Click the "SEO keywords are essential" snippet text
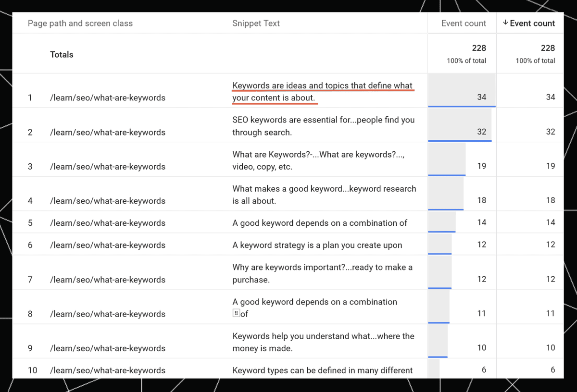The width and height of the screenshot is (577, 392). [323, 126]
